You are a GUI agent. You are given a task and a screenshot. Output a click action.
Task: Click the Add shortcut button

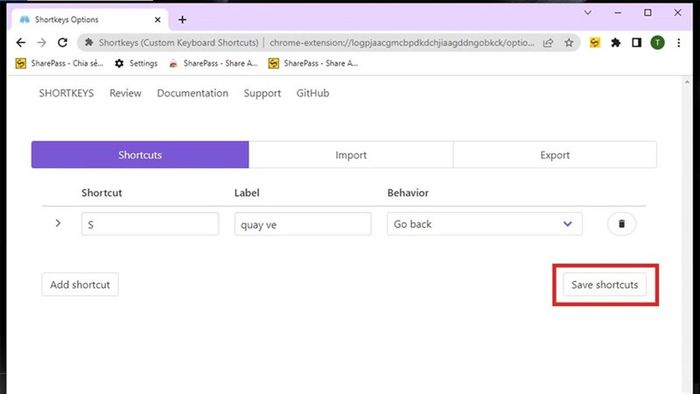pyautogui.click(x=80, y=285)
